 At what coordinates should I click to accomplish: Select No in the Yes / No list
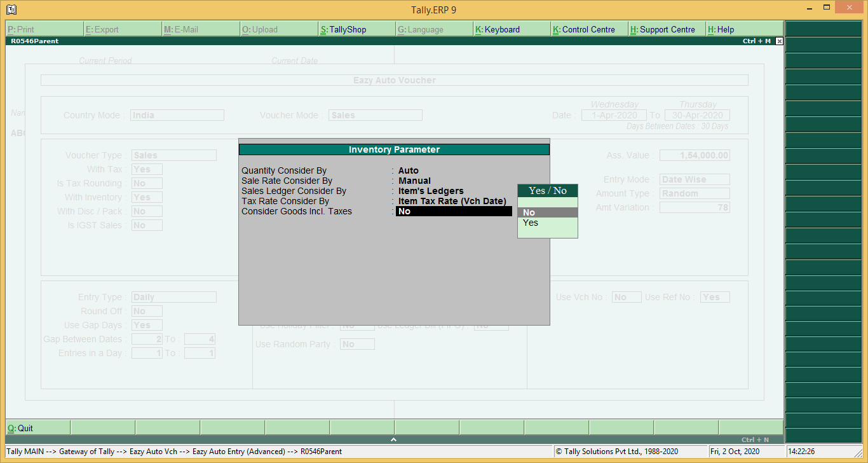(529, 212)
